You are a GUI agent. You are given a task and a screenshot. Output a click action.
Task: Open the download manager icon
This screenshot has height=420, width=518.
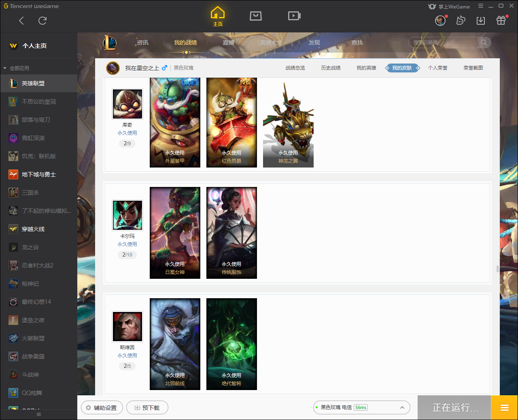click(x=481, y=21)
